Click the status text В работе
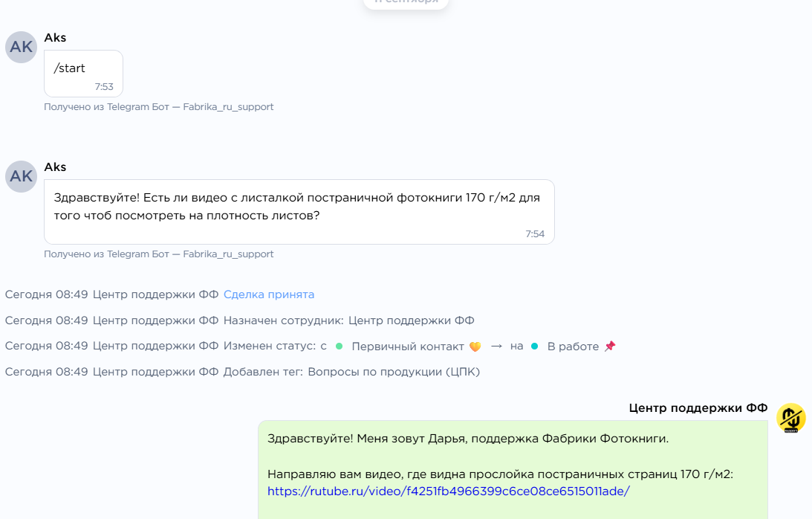This screenshot has width=812, height=519. coord(573,346)
